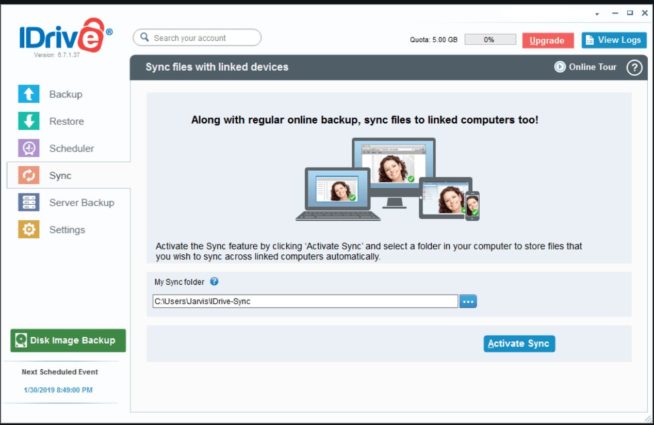
Task: Click the IDrive logo
Action: (65, 35)
